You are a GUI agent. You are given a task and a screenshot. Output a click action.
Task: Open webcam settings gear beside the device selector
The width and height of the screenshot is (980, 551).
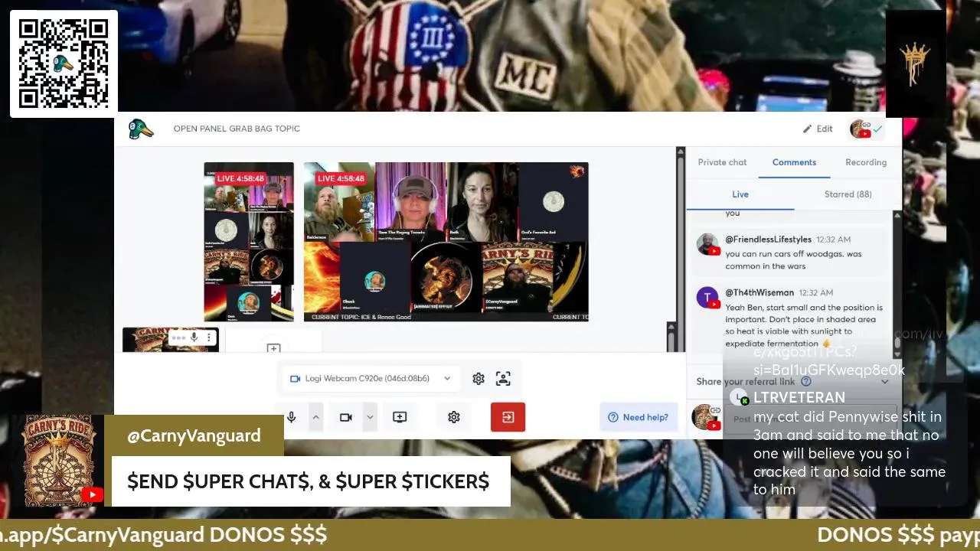479,378
